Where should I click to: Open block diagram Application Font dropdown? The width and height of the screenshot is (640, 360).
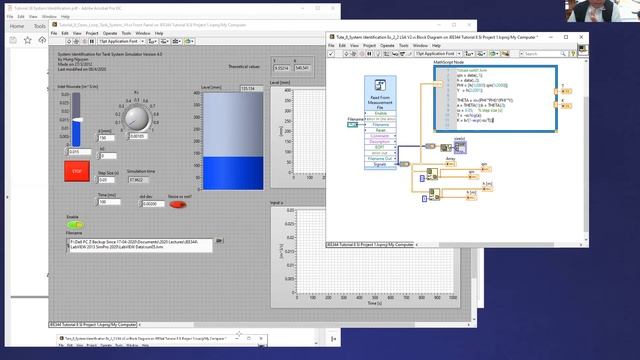click(x=438, y=53)
